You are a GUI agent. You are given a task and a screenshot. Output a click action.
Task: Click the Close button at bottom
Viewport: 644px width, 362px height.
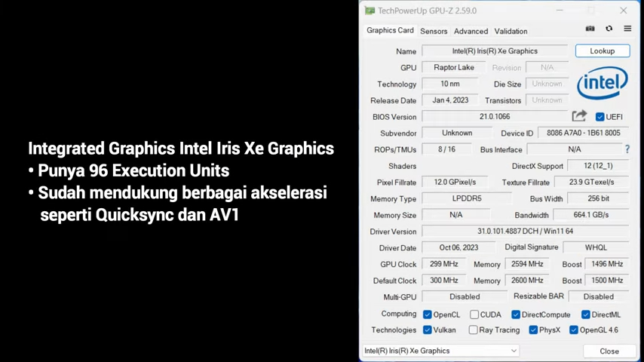pyautogui.click(x=609, y=351)
